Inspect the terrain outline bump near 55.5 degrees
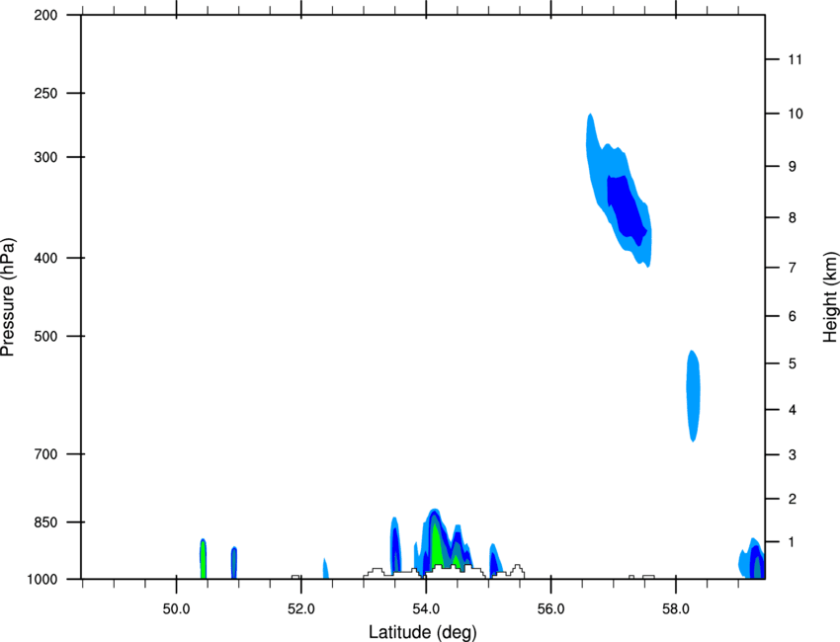The image size is (840, 642). pos(517,571)
